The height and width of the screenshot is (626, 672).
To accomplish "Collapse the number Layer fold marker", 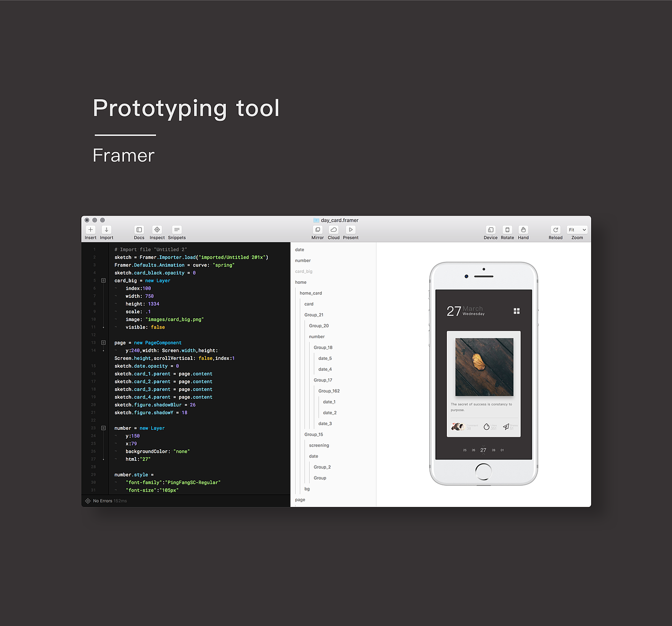I will (x=103, y=428).
